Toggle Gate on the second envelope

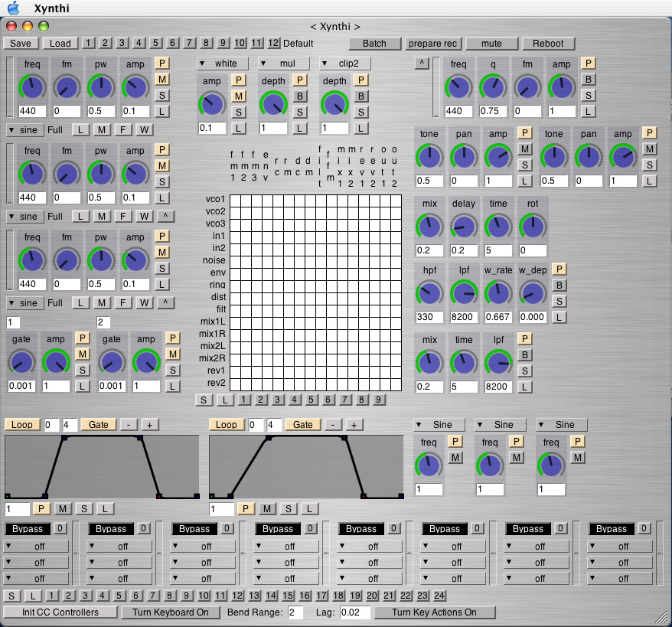click(x=303, y=425)
